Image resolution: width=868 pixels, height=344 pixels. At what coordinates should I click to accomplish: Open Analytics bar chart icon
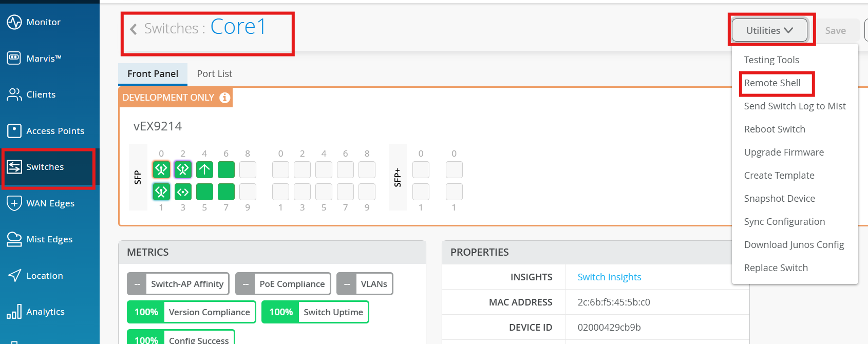coord(14,312)
